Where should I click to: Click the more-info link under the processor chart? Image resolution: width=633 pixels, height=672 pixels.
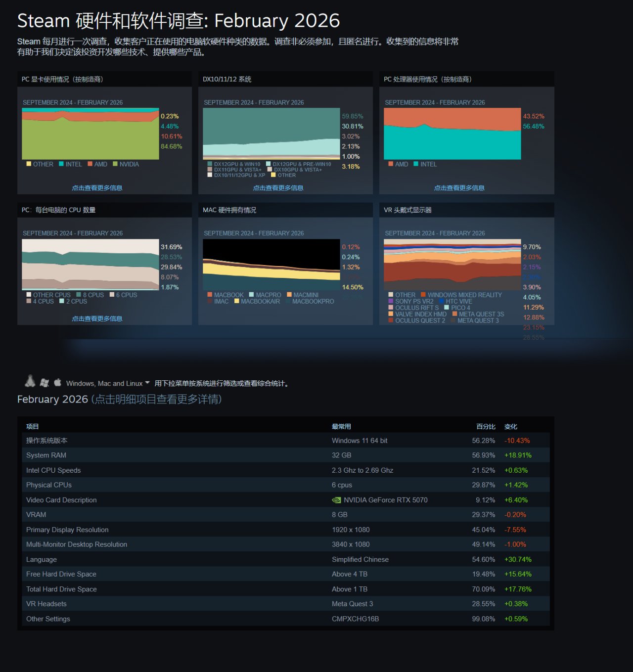[459, 188]
